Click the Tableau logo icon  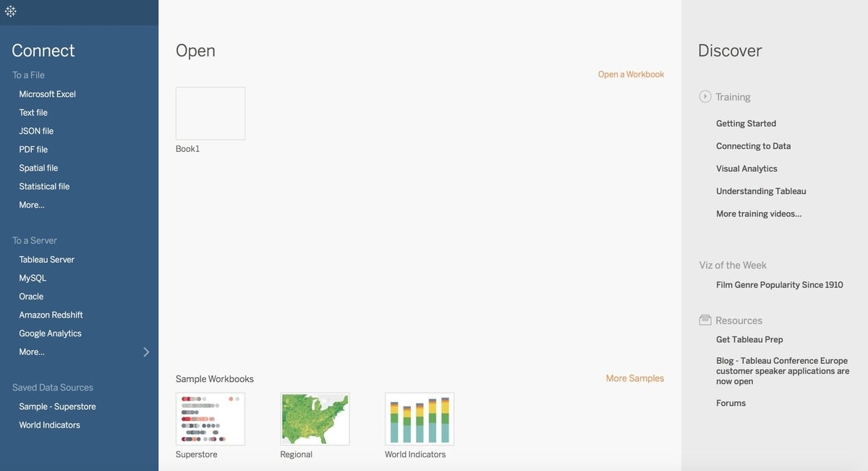click(10, 11)
